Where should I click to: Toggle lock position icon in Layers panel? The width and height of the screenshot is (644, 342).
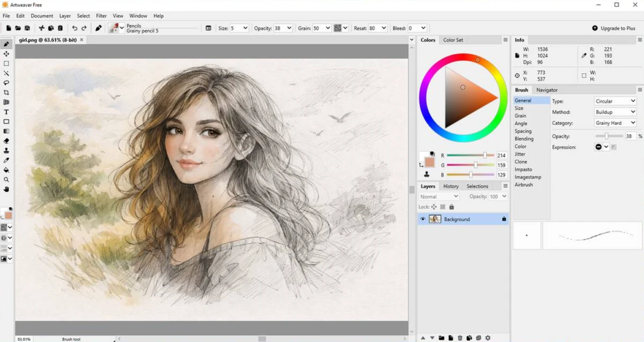point(434,207)
